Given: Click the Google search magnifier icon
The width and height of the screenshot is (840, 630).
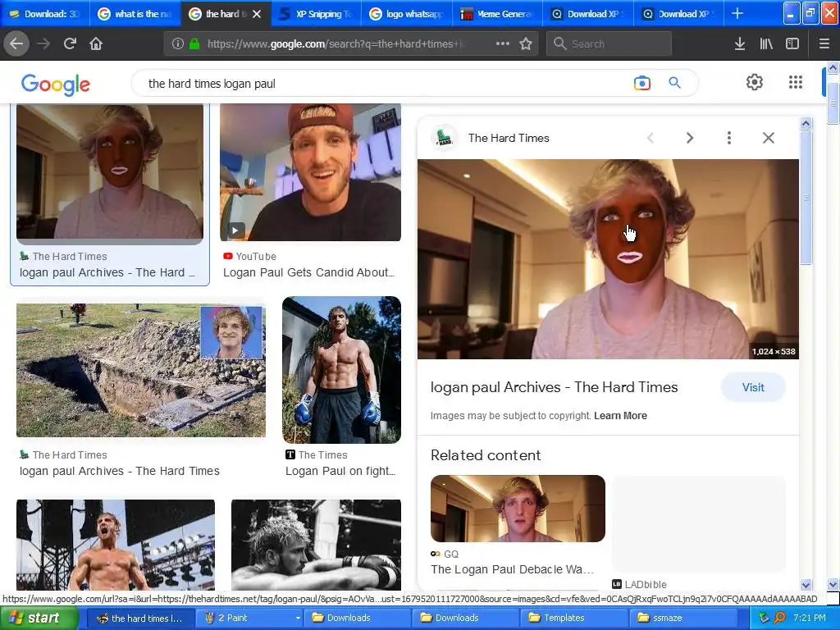Looking at the screenshot, I should tap(674, 83).
